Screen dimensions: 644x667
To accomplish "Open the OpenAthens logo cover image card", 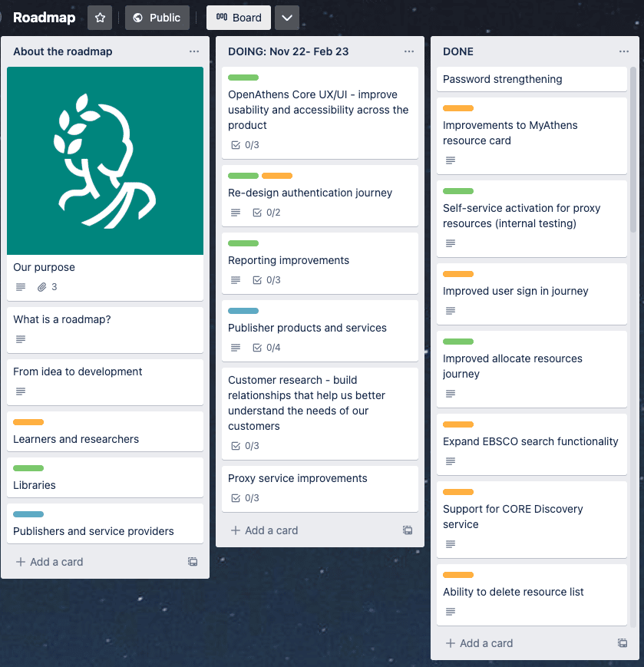I will 105,160.
